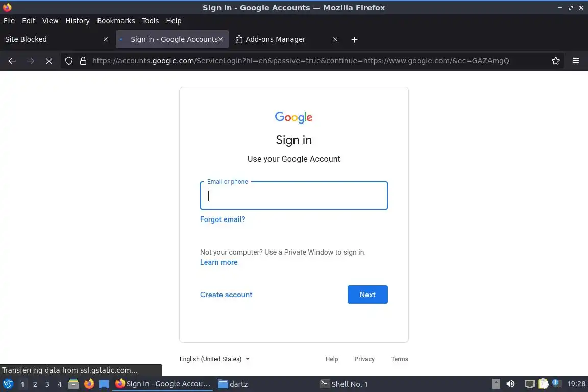588x392 pixels.
Task: Open the Terms link
Action: pyautogui.click(x=399, y=359)
